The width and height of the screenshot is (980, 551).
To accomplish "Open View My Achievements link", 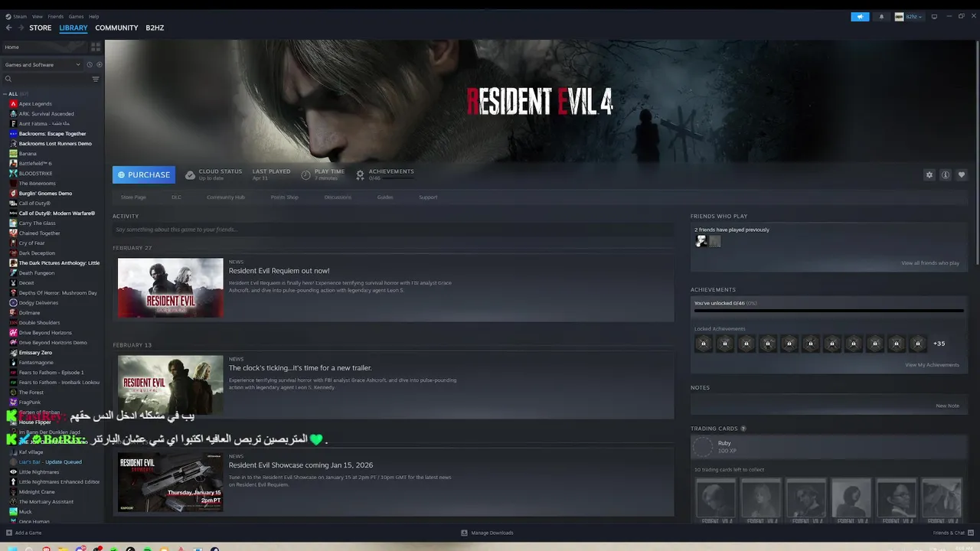I will tap(932, 365).
